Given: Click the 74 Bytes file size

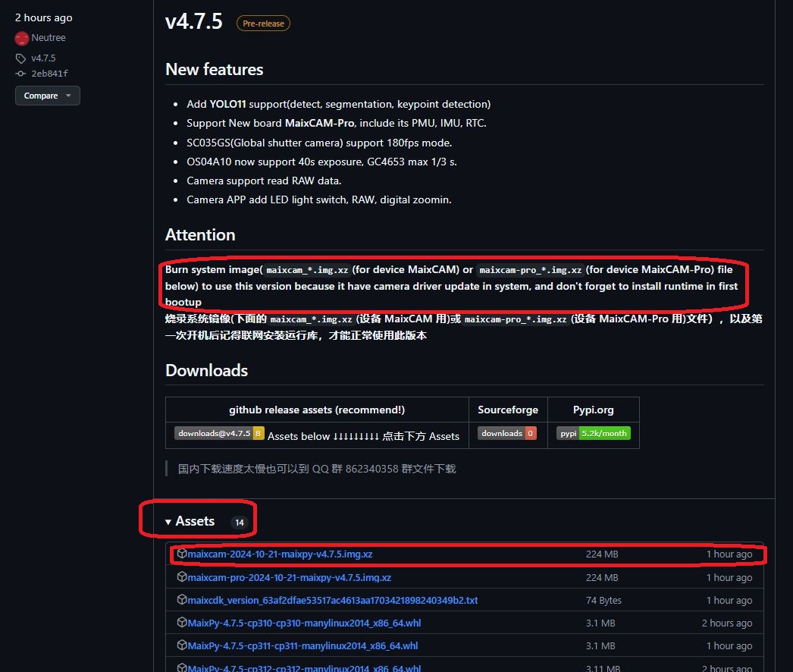Looking at the screenshot, I should tap(603, 600).
